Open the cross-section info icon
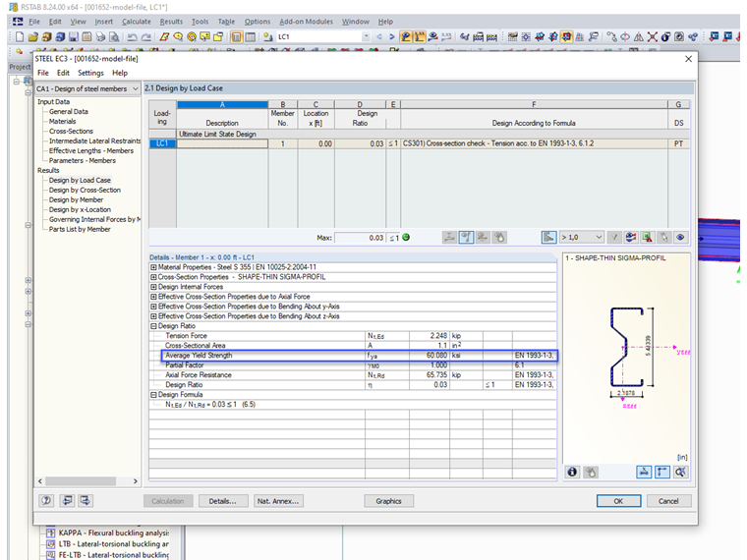The image size is (747, 560). [573, 472]
